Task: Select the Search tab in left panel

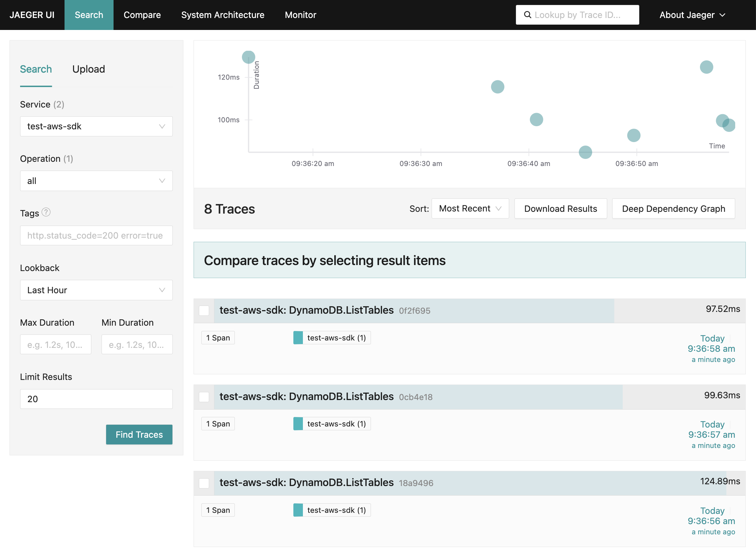Action: click(36, 69)
